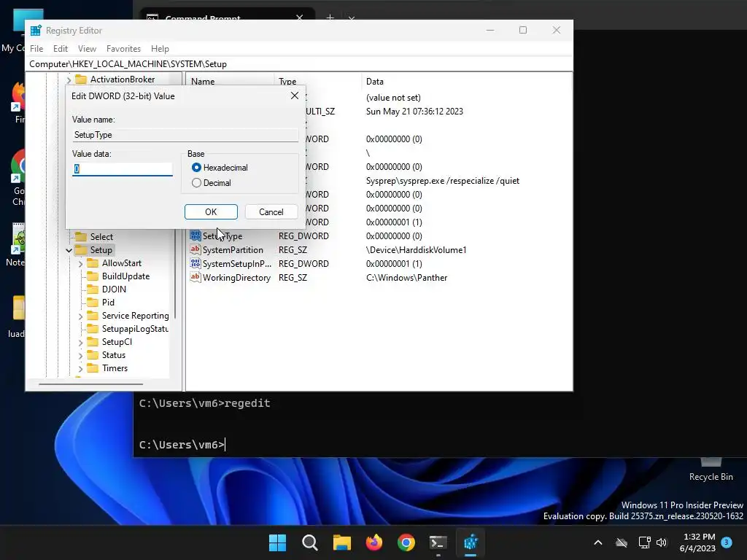Click the C:\Windows\Panther data cell
The image size is (747, 560).
pyautogui.click(x=406, y=278)
